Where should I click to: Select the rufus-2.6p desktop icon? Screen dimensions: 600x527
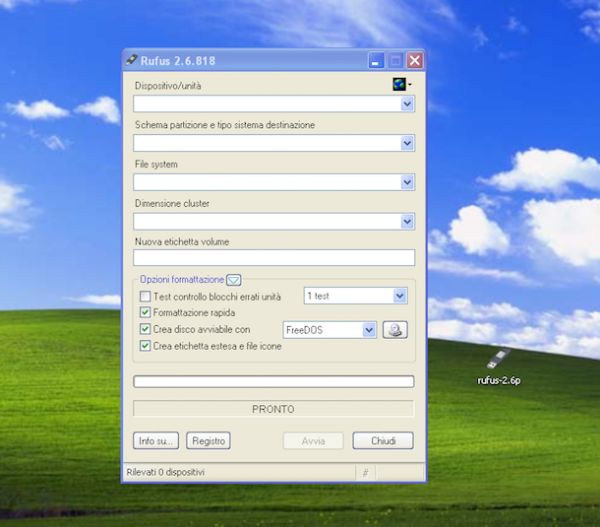(x=496, y=359)
